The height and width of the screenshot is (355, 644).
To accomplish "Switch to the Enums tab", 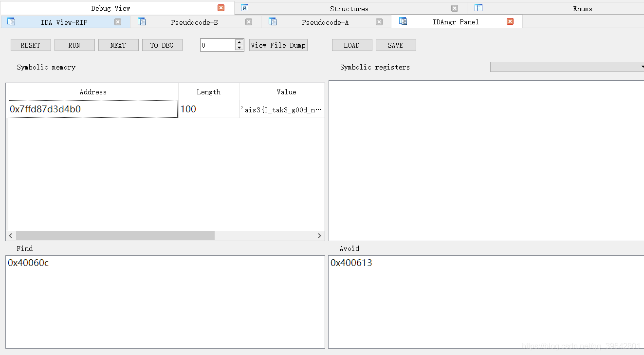I will pos(582,8).
